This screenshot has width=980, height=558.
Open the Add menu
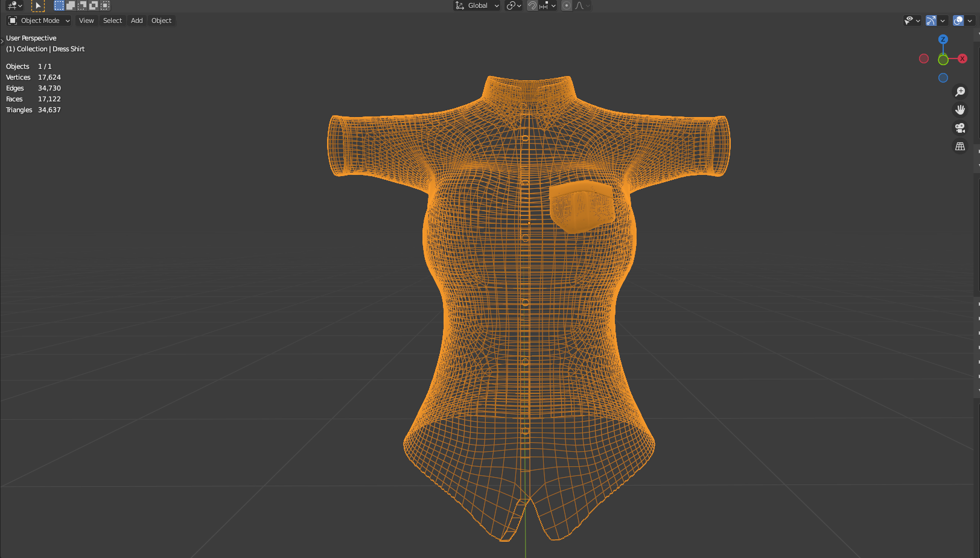pos(137,21)
